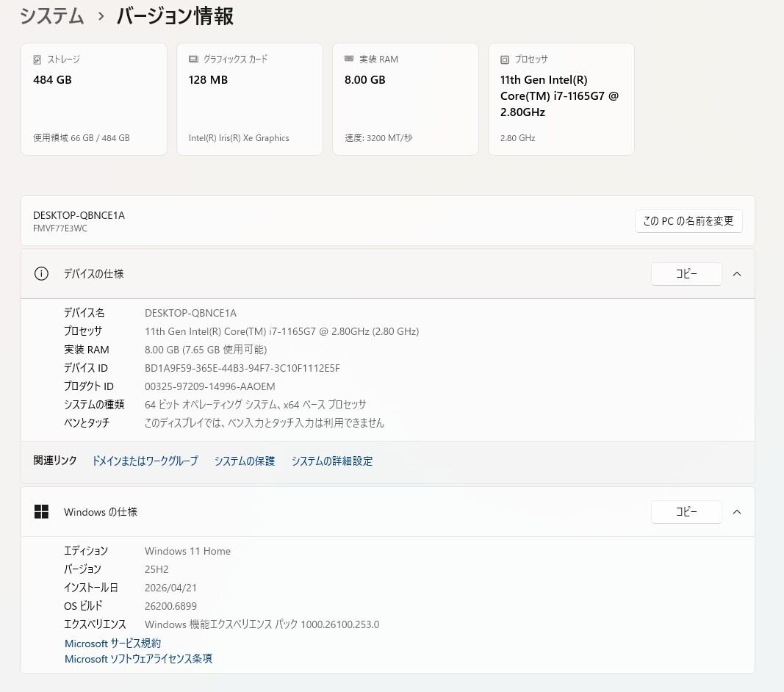Image resolution: width=784 pixels, height=692 pixels.
Task: Click the RAM icon in 実装 RAM card
Action: (349, 59)
